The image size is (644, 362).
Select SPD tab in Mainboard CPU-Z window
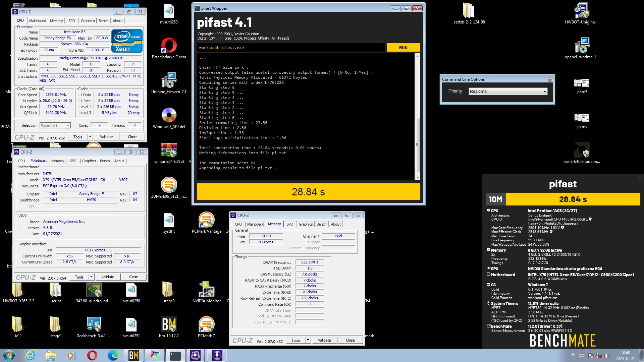73,161
